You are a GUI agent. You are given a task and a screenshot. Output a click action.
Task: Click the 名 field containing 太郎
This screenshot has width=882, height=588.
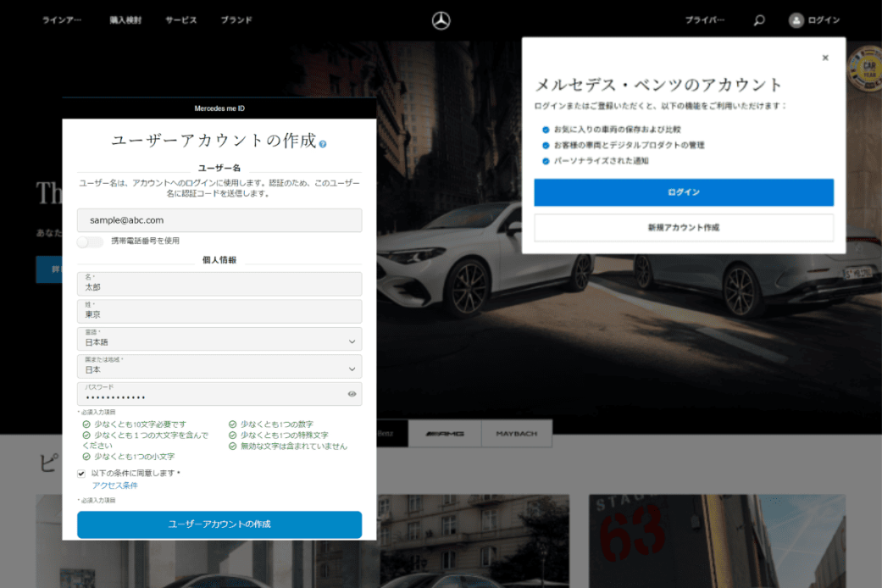pyautogui.click(x=219, y=284)
